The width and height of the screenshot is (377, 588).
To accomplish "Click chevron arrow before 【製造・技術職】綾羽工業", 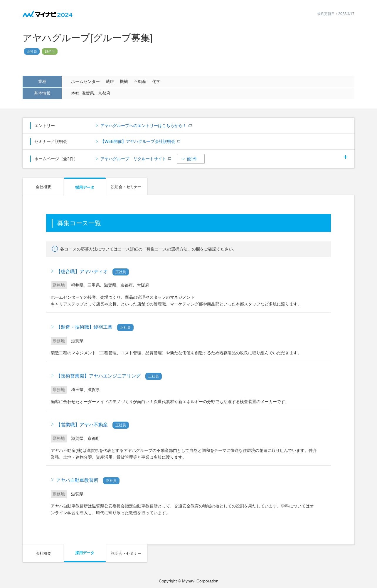I will [x=52, y=327].
